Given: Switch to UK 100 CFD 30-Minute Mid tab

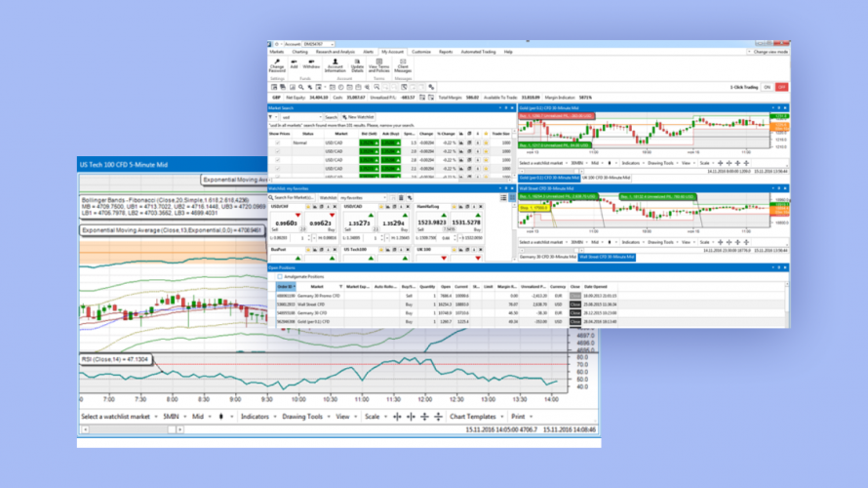Looking at the screenshot, I should 607,178.
